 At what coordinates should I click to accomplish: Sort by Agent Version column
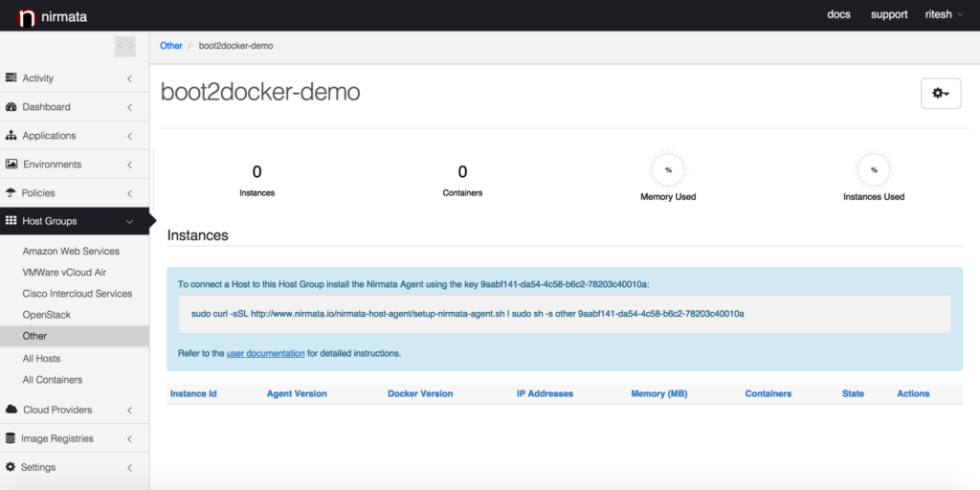pyautogui.click(x=297, y=393)
